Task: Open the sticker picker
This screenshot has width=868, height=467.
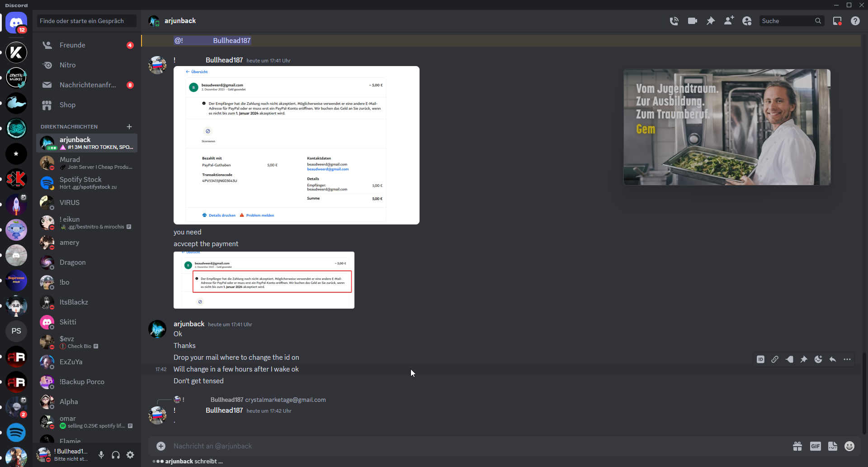Action: click(833, 446)
